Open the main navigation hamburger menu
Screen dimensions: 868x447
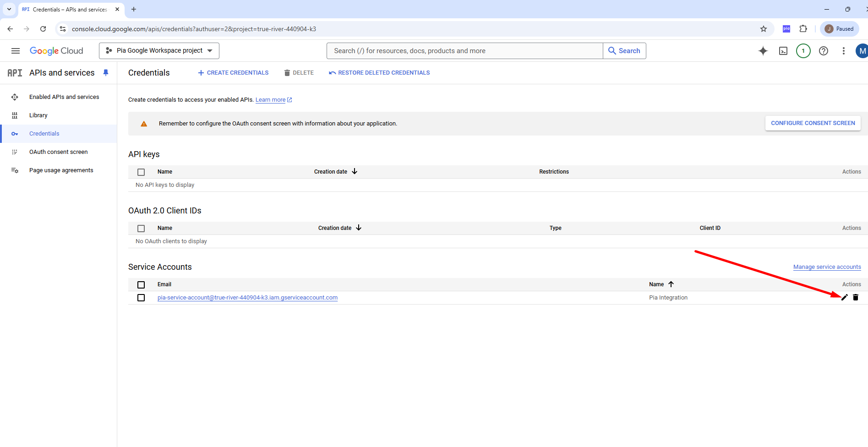coord(15,51)
